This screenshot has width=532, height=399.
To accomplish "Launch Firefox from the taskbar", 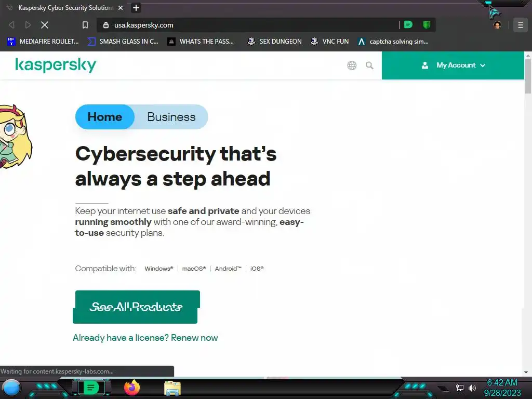I will [132, 388].
